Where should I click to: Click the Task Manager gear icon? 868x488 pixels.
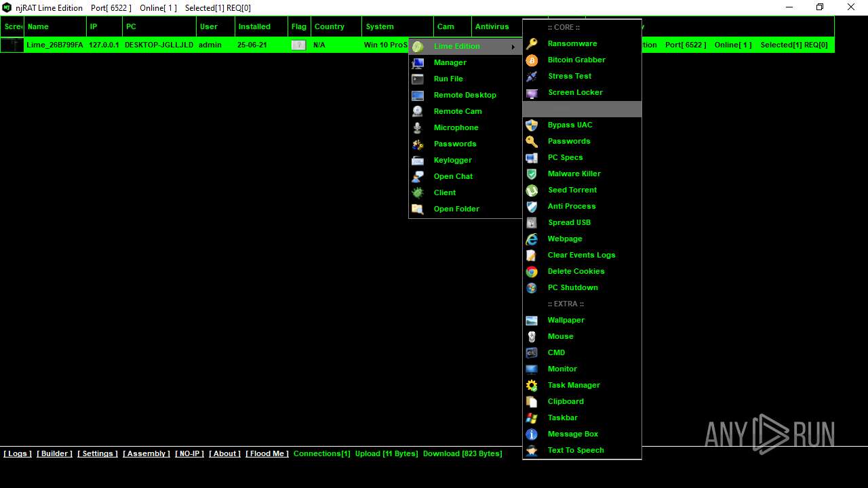pos(532,385)
